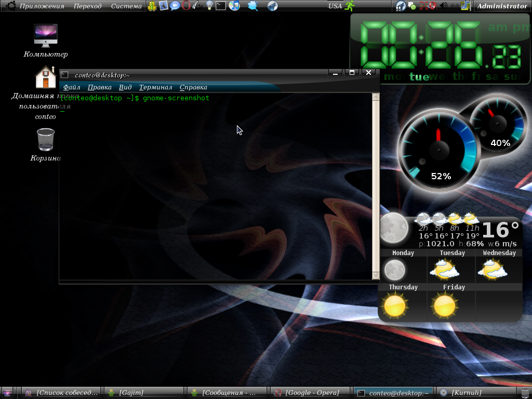The width and height of the screenshot is (532, 399).
Task: Toggle show desktop button in bottom panel
Action: (8, 393)
